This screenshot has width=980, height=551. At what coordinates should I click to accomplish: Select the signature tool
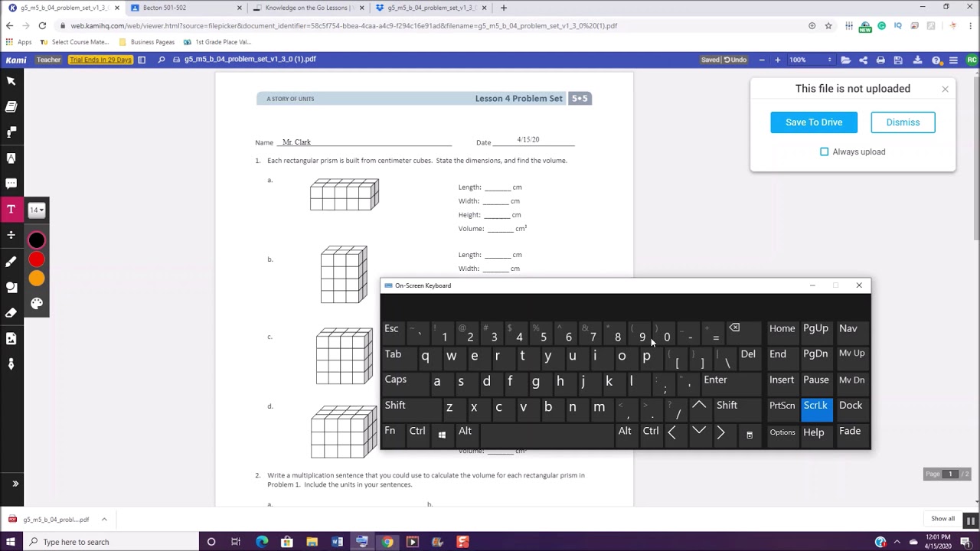(11, 364)
